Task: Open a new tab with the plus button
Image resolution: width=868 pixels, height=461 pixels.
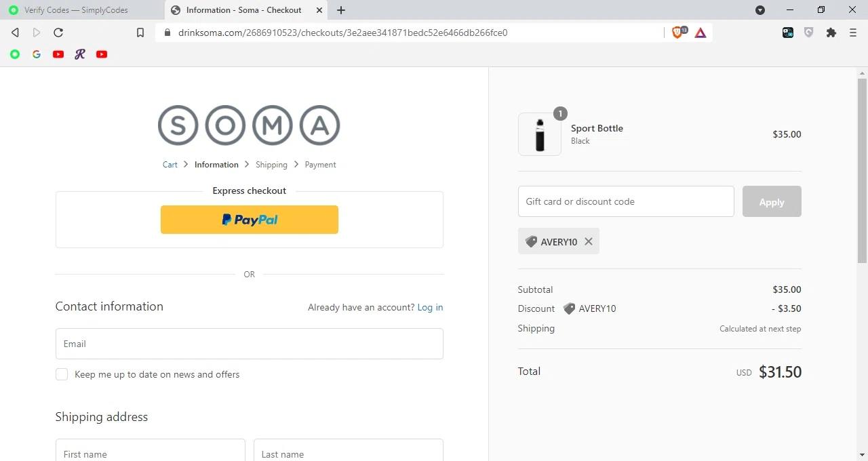Action: 341,10
